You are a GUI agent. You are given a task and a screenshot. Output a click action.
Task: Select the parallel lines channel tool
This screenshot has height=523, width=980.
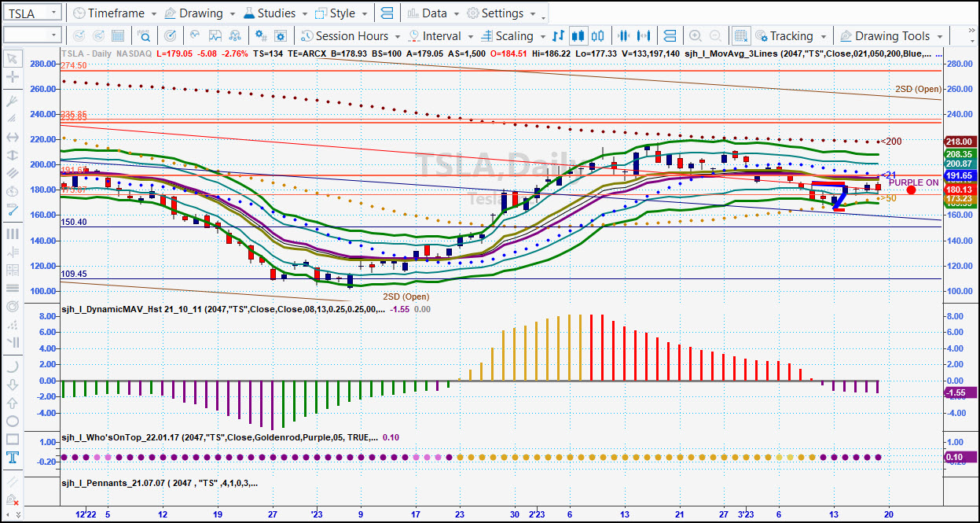pos(12,173)
